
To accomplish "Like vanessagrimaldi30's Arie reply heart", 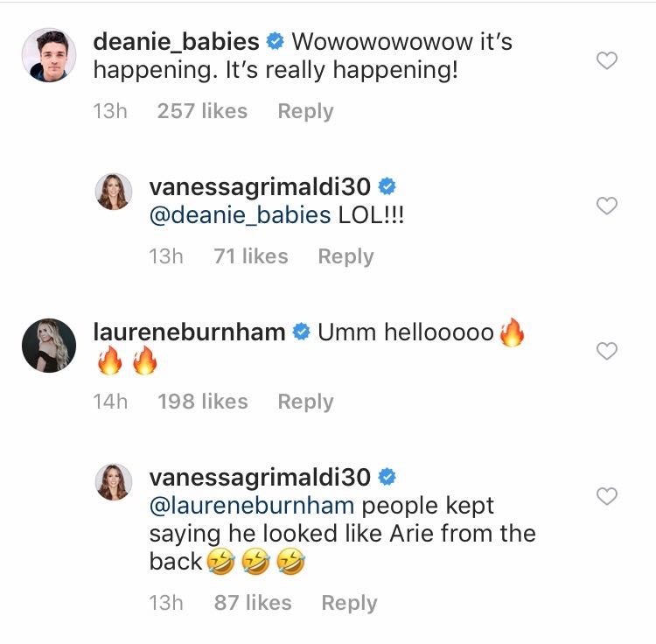I will 606,496.
